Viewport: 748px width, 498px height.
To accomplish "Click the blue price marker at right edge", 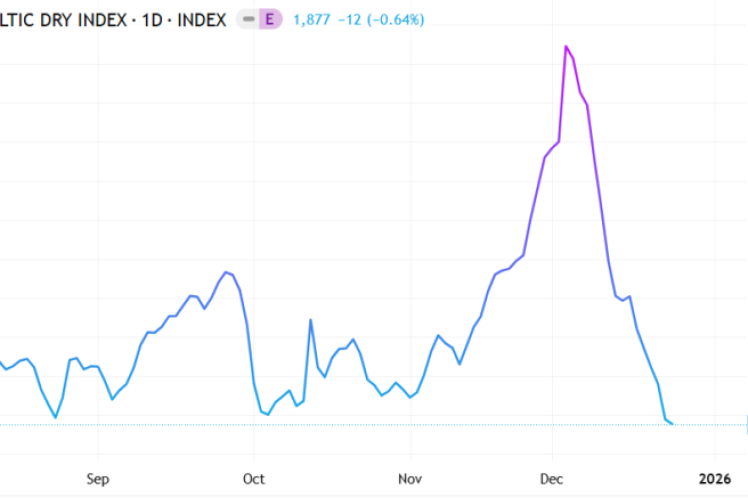I will [x=745, y=424].
